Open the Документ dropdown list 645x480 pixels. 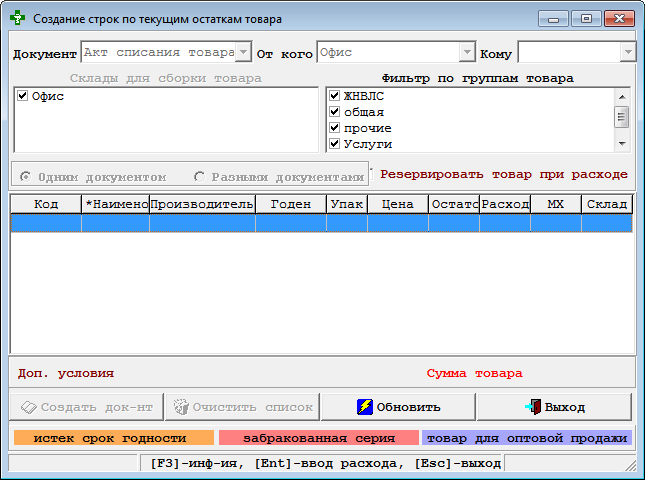243,52
